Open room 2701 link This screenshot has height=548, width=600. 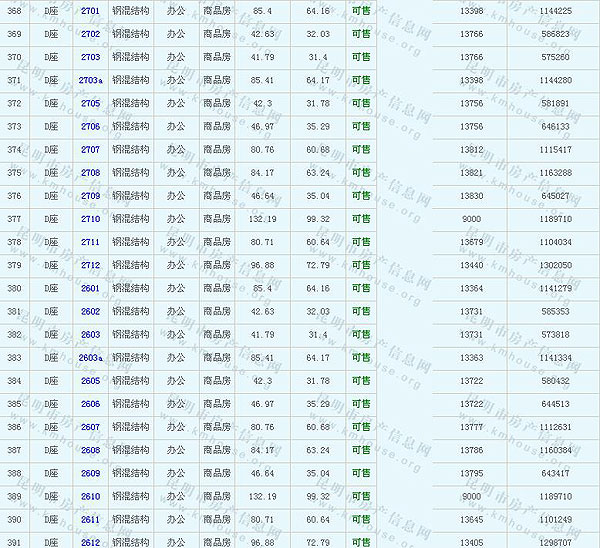coord(90,10)
